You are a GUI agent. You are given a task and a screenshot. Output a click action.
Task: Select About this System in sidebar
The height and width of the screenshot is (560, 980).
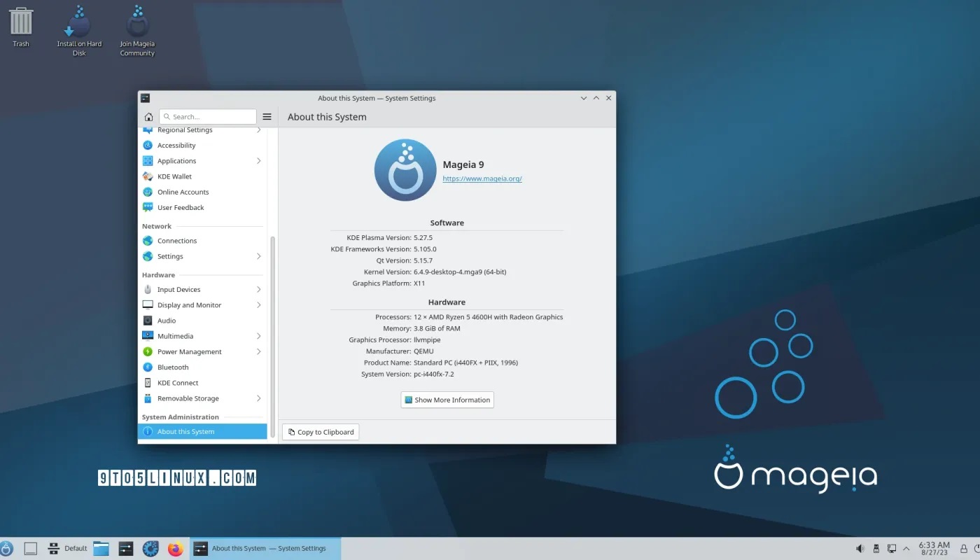pos(203,432)
